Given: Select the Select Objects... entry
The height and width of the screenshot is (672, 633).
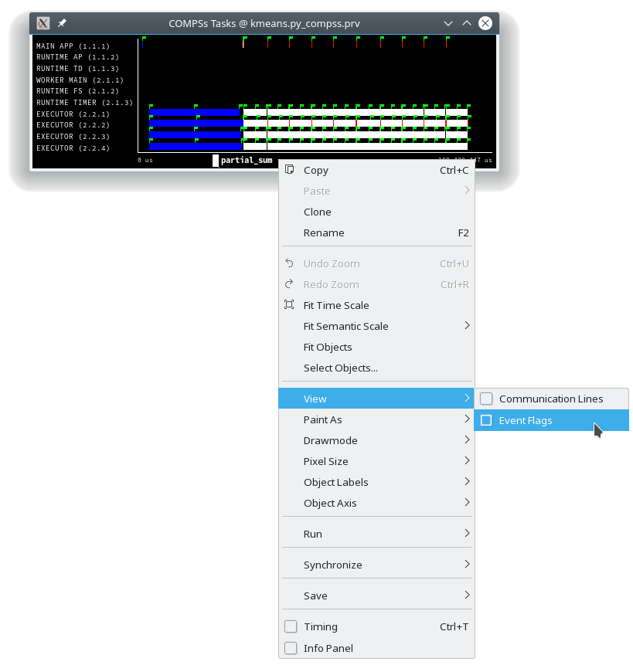Looking at the screenshot, I should click(376, 368).
